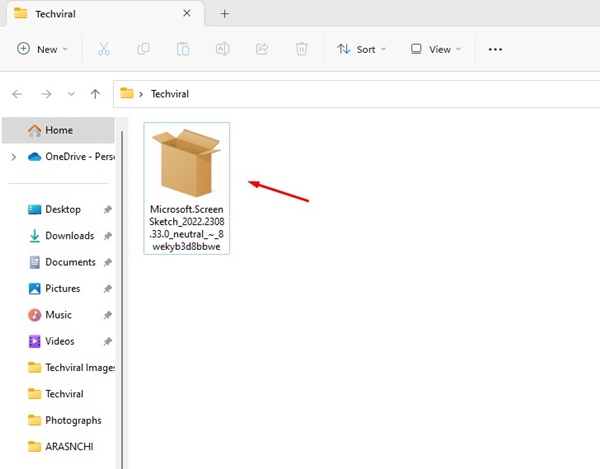Click the Rename icon in toolbar
The width and height of the screenshot is (600, 469).
222,49
